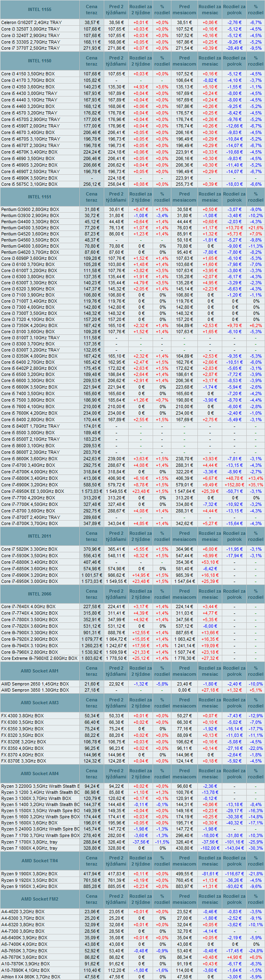This screenshot has height=980, width=265.
Task: Click the 21,60 € Sempron 2650 price cell
Action: 92,684
